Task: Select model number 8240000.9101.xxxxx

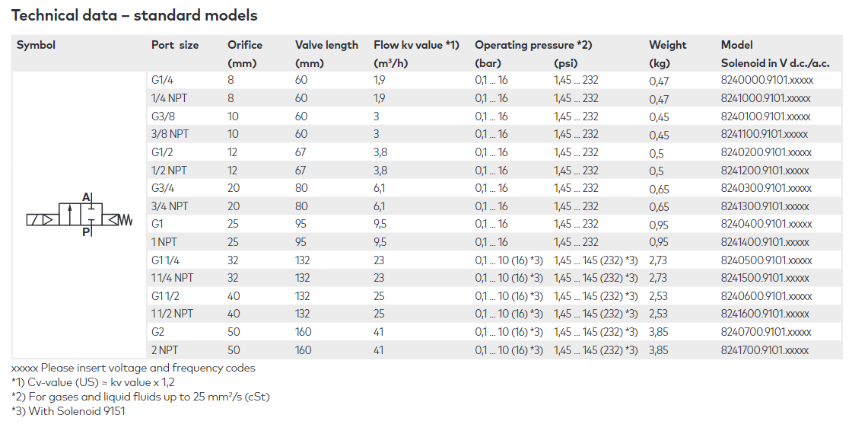Action: point(768,81)
